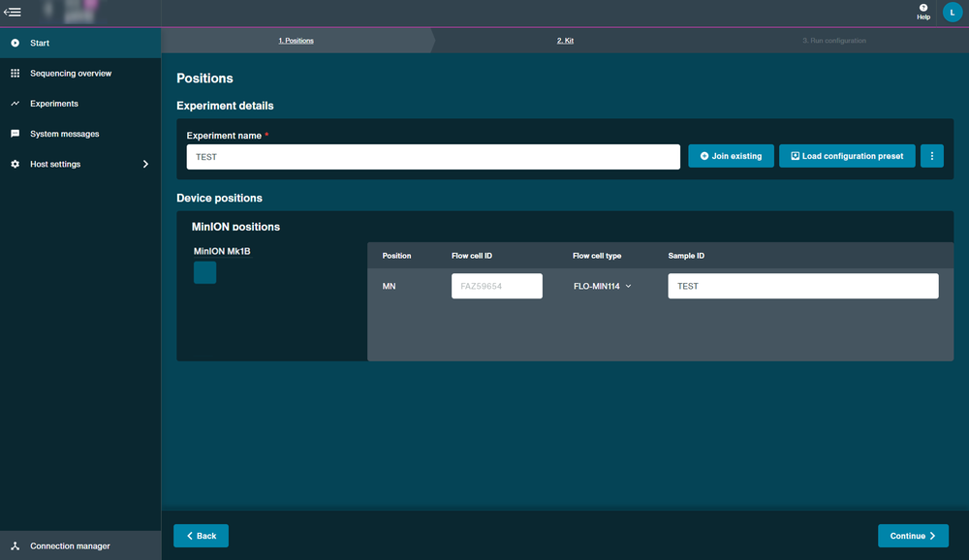Click the Continue button
This screenshot has width=969, height=560.
click(x=913, y=536)
